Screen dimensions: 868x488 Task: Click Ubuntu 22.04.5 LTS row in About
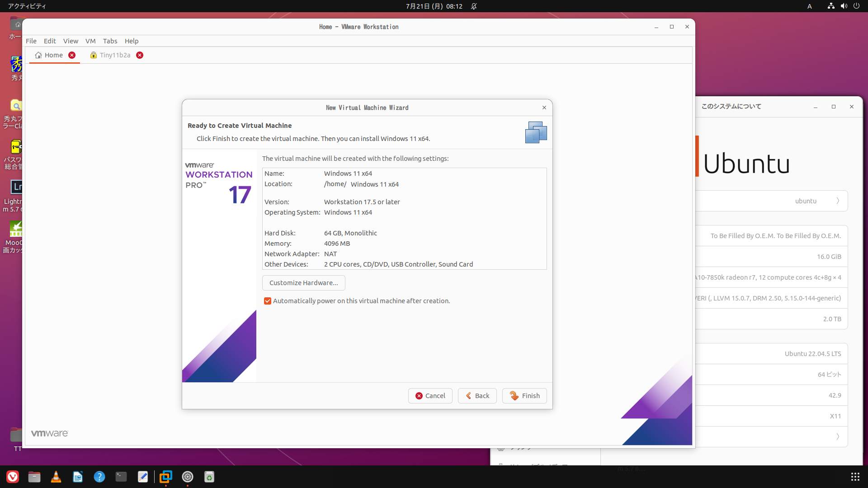771,354
